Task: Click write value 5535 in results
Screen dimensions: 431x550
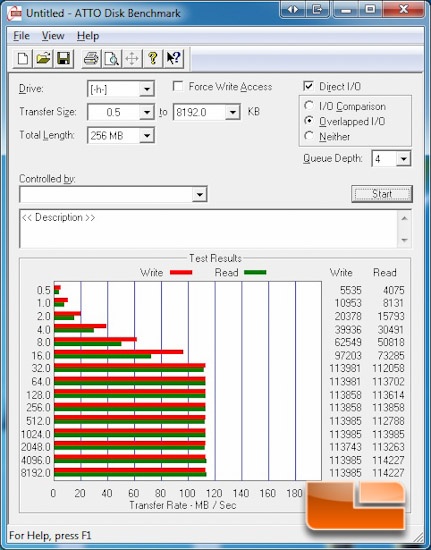Action: (350, 290)
